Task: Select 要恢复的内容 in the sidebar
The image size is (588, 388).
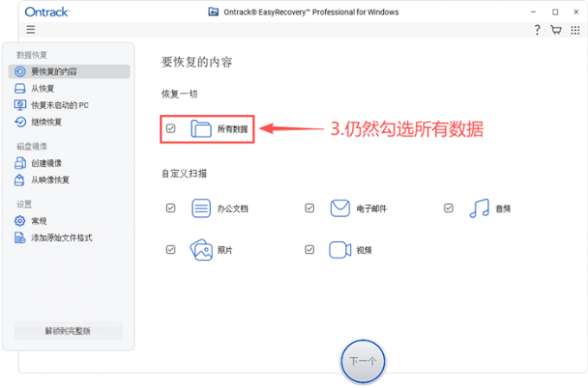Action: coord(69,72)
